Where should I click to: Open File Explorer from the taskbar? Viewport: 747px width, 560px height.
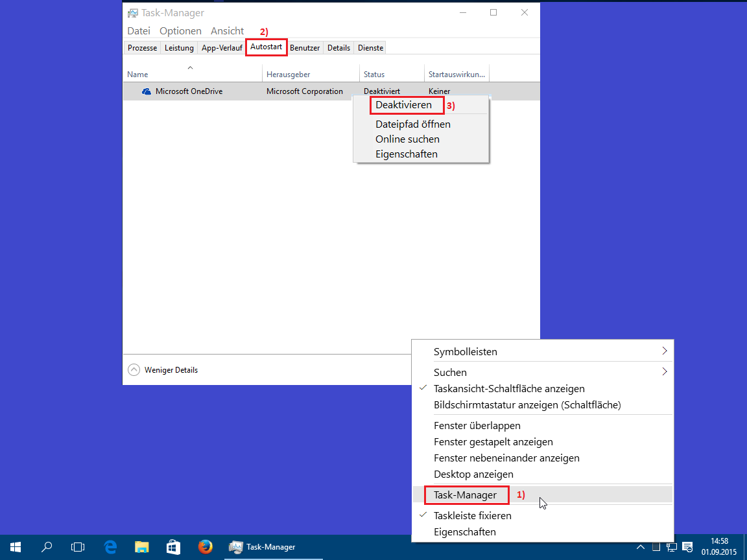142,546
